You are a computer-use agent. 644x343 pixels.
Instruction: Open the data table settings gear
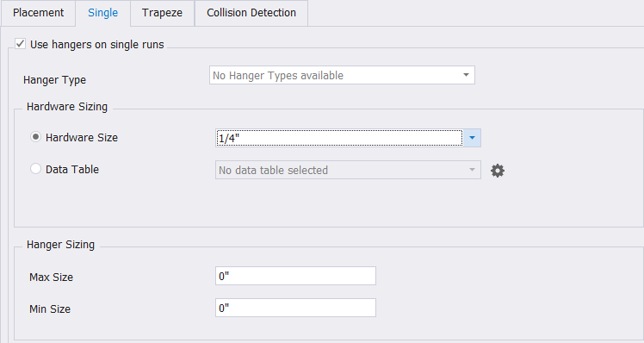pyautogui.click(x=498, y=171)
